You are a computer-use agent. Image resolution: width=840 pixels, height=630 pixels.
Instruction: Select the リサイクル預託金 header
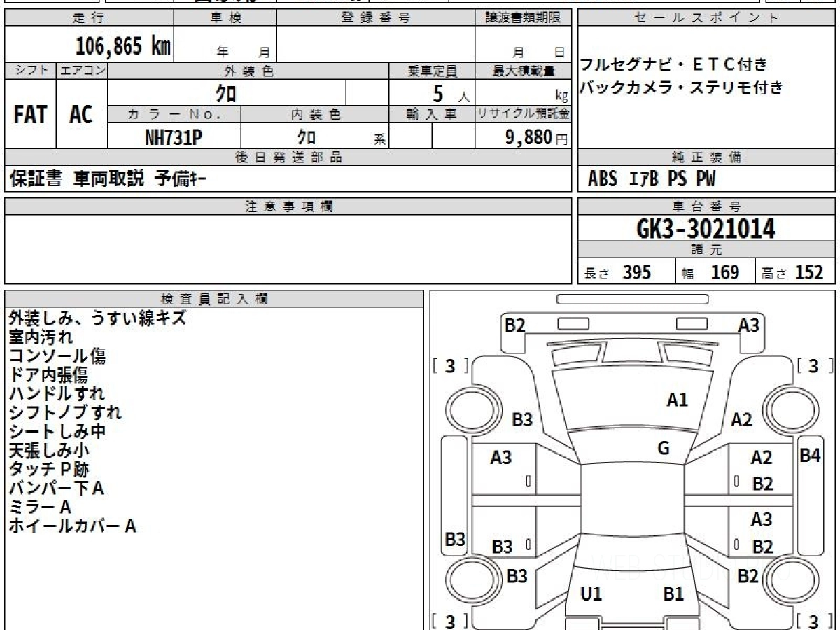(x=524, y=114)
